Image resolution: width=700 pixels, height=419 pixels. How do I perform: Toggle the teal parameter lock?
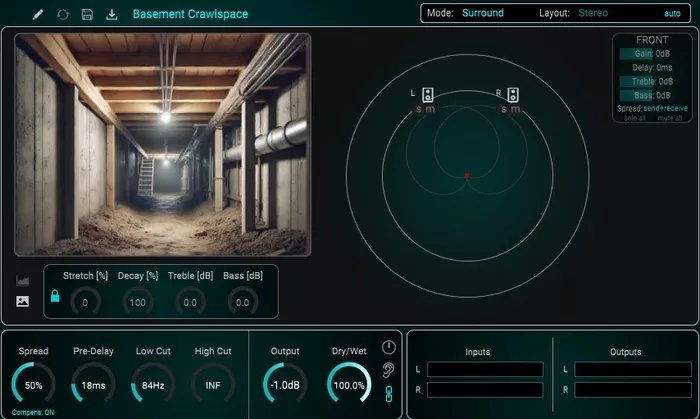[55, 296]
